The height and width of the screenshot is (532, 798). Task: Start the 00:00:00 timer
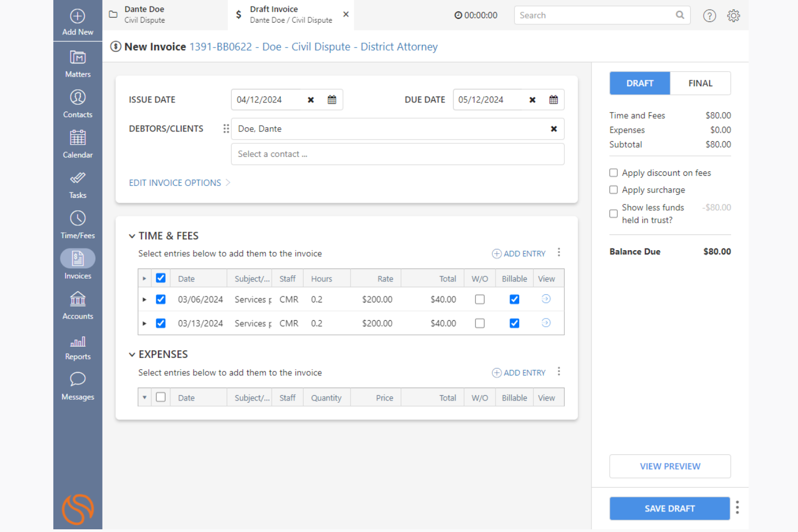click(x=476, y=15)
